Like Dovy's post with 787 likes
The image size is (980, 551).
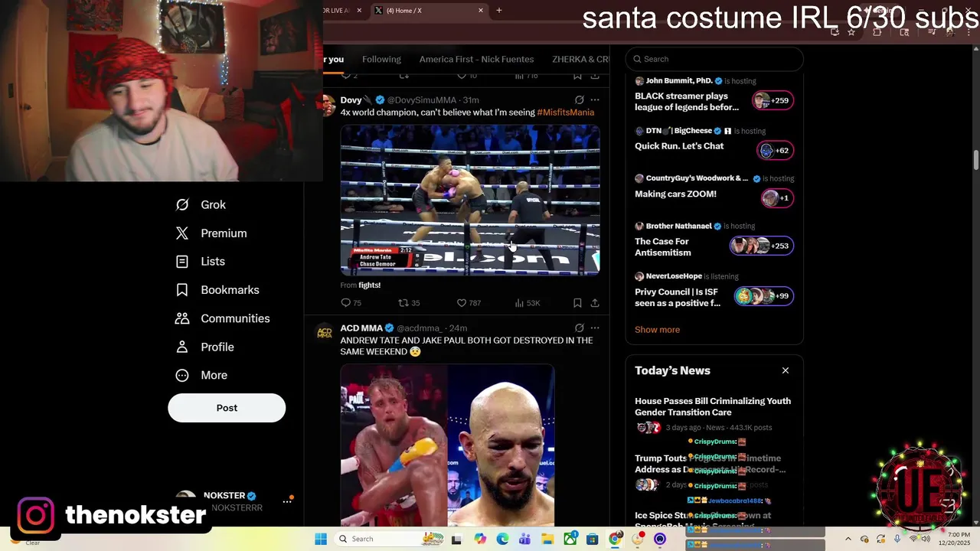(469, 303)
